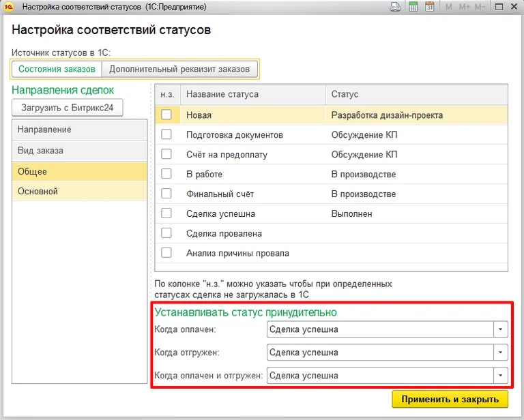Open the calendar icon in title bar
Screen dimensions: 524x420
[x=430, y=7]
